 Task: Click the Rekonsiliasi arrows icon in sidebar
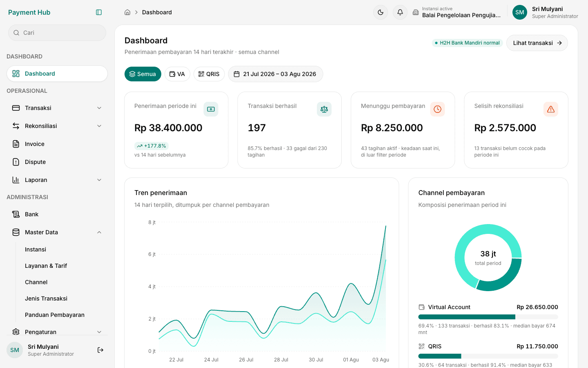16,126
